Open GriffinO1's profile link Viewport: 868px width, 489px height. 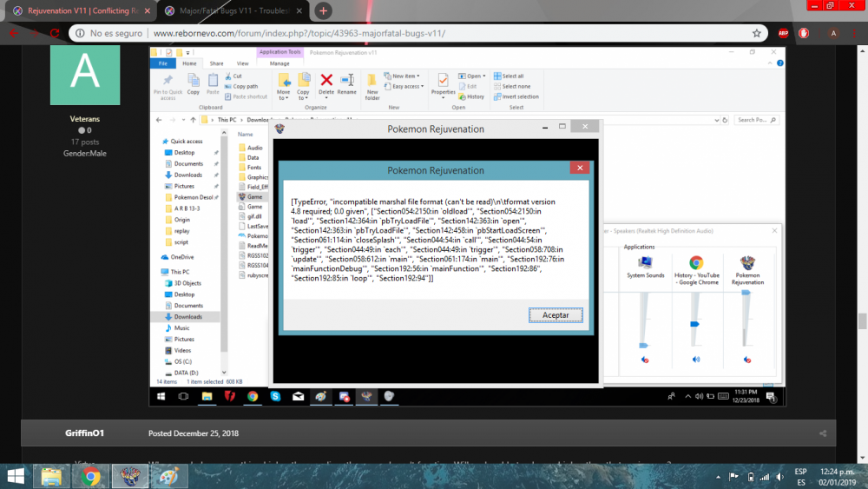84,433
